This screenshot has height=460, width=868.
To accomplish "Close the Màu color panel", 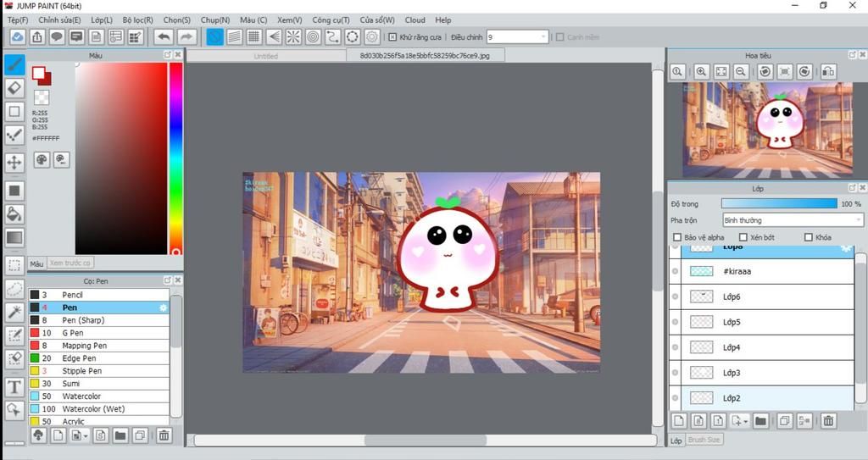I will [x=178, y=55].
